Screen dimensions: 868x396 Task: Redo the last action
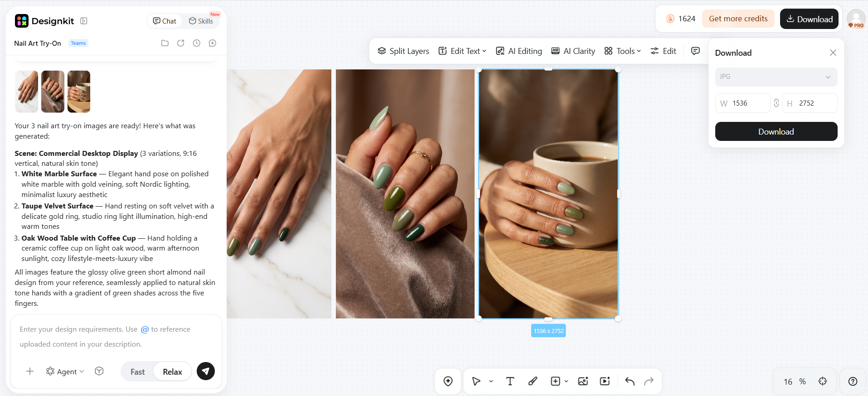(649, 381)
